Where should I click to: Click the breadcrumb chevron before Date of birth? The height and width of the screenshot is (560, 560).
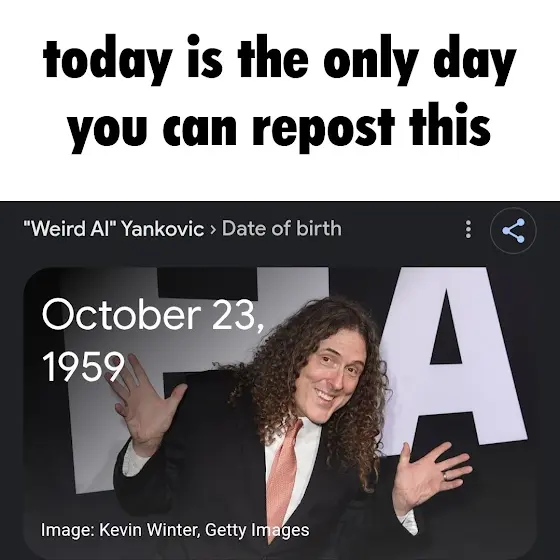pos(213,230)
